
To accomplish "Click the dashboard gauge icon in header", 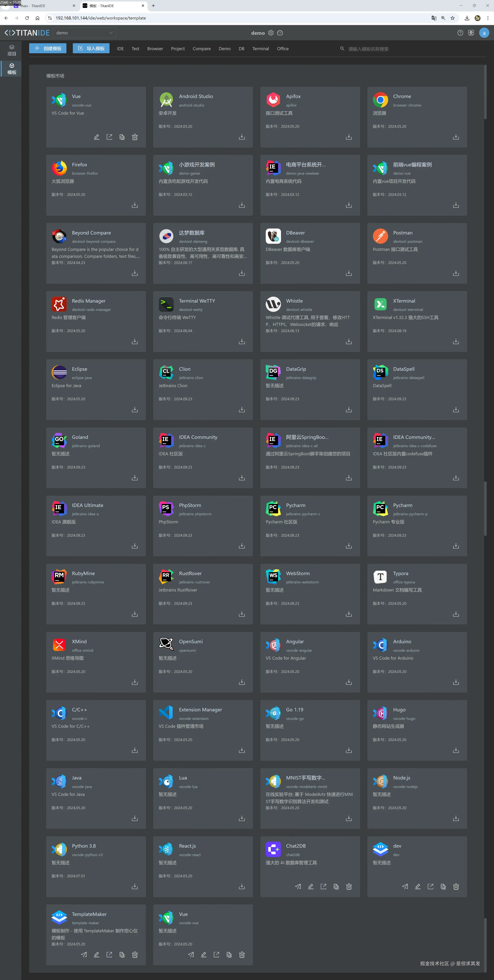I will pos(280,33).
